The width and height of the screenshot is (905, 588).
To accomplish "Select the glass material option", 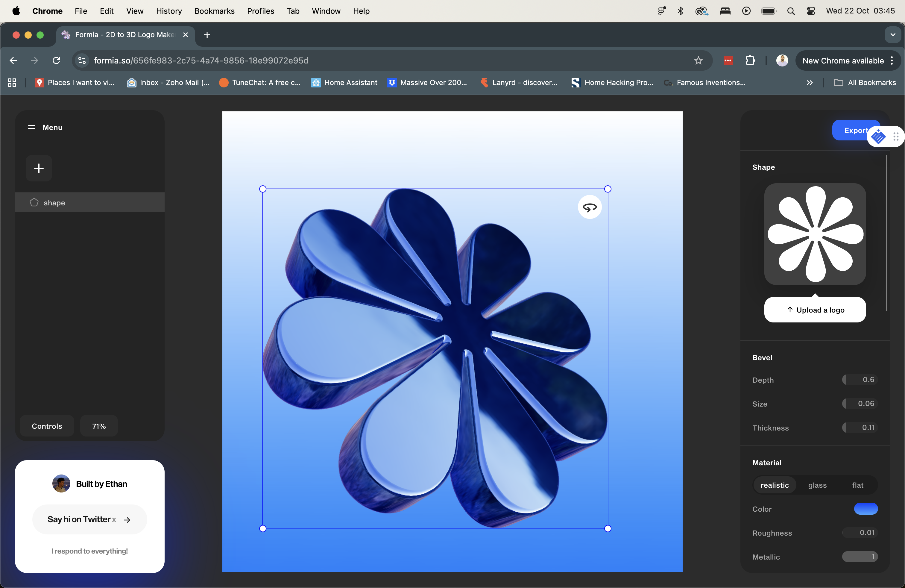I will pyautogui.click(x=818, y=485).
